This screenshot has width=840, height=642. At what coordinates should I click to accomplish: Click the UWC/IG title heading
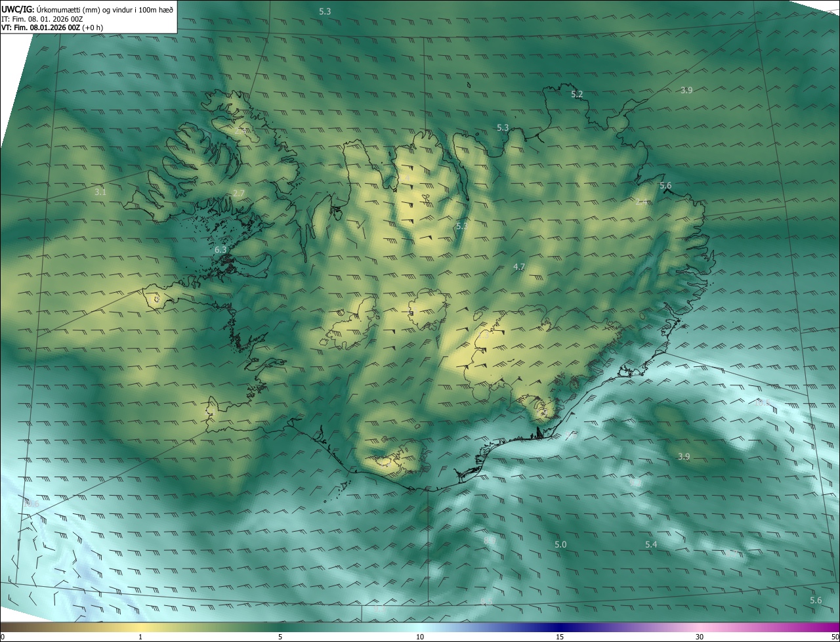(87, 9)
